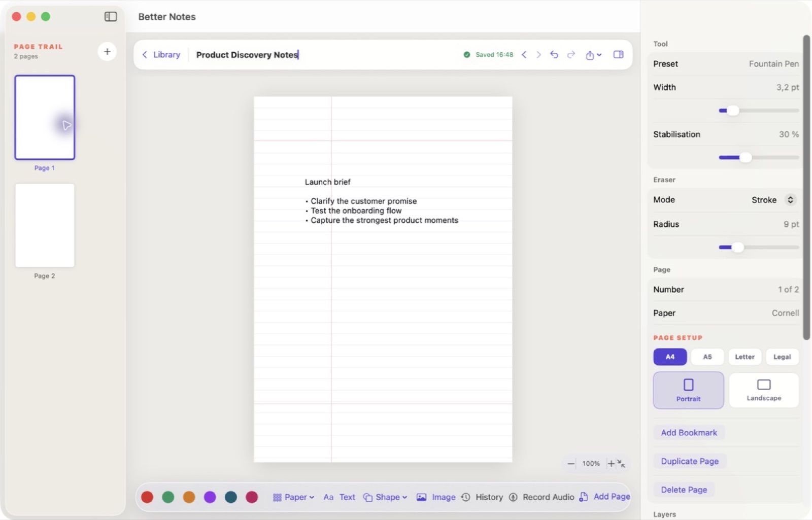Go to the next page arrow in header

(x=538, y=55)
